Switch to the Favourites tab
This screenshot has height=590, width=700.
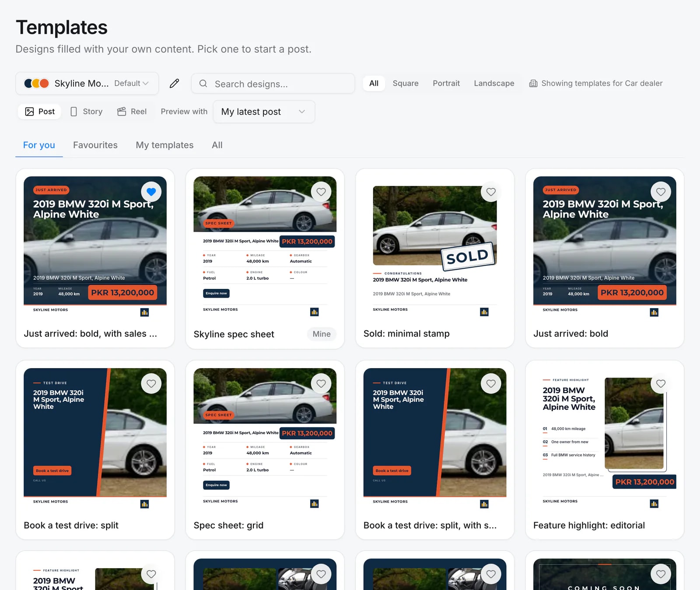(95, 145)
